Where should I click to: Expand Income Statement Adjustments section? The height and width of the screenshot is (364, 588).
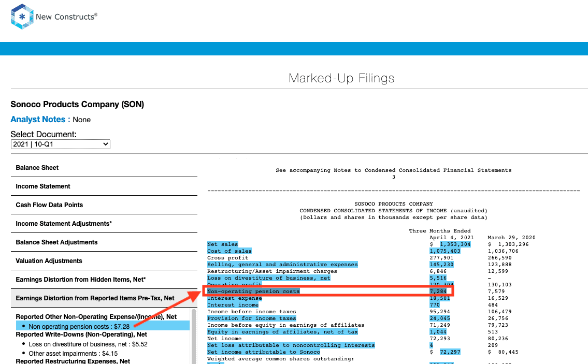(104, 224)
